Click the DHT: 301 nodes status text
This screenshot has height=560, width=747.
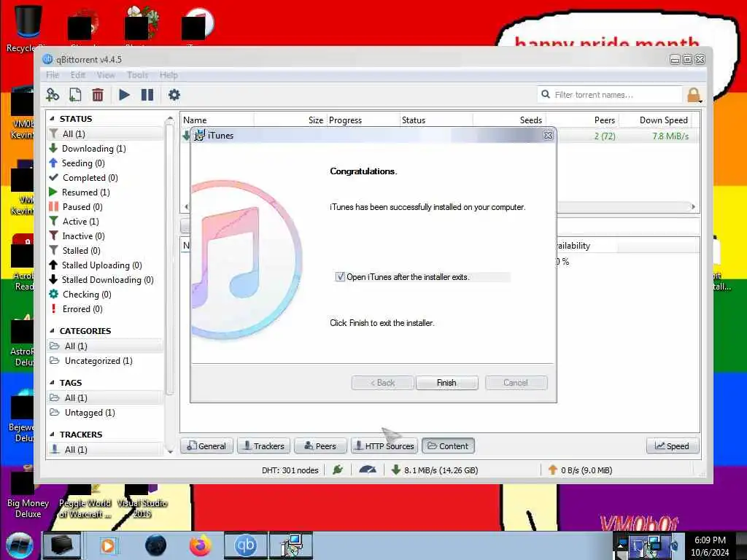[290, 470]
